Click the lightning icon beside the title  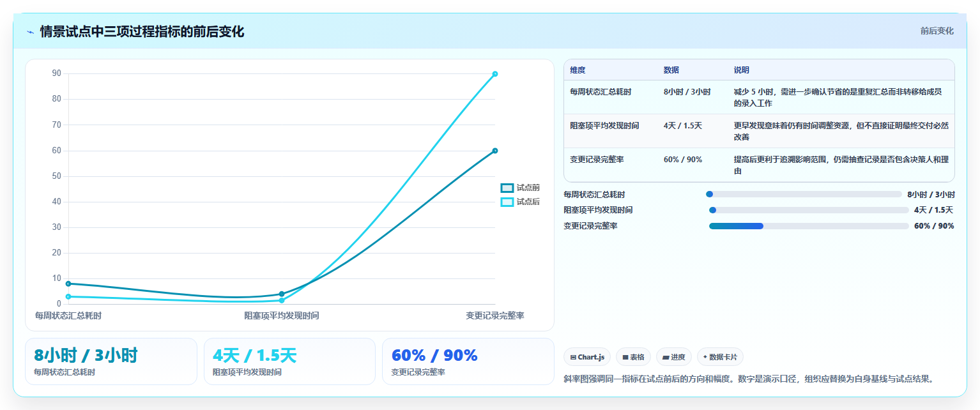[x=30, y=31]
